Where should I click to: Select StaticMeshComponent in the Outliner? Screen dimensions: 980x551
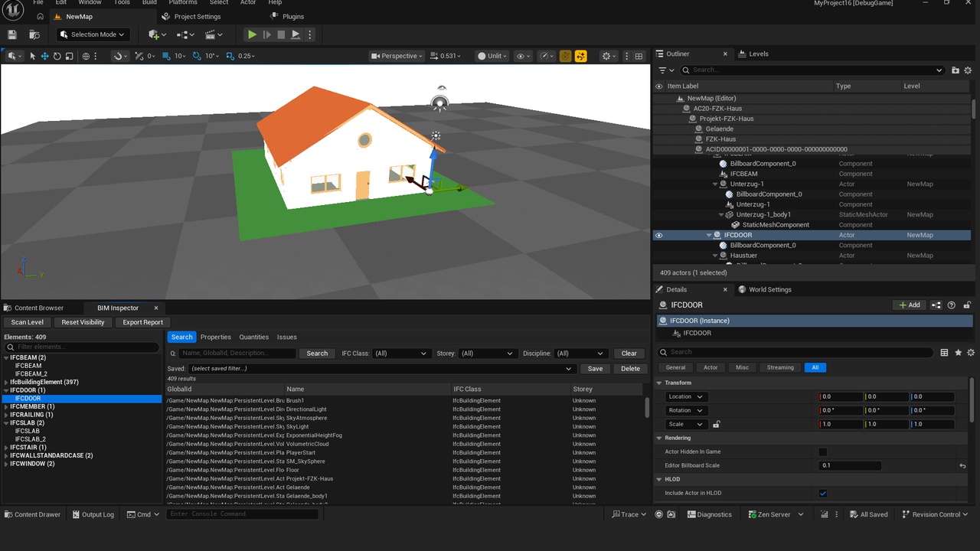point(776,225)
